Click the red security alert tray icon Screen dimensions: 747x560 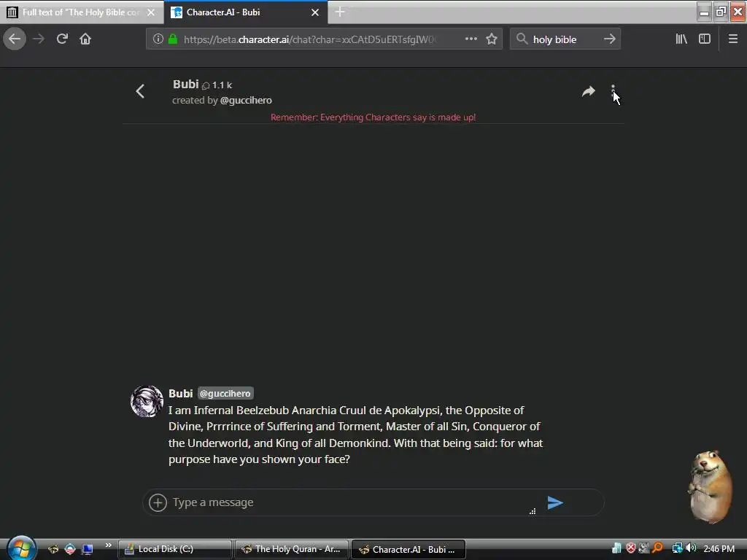click(x=631, y=548)
